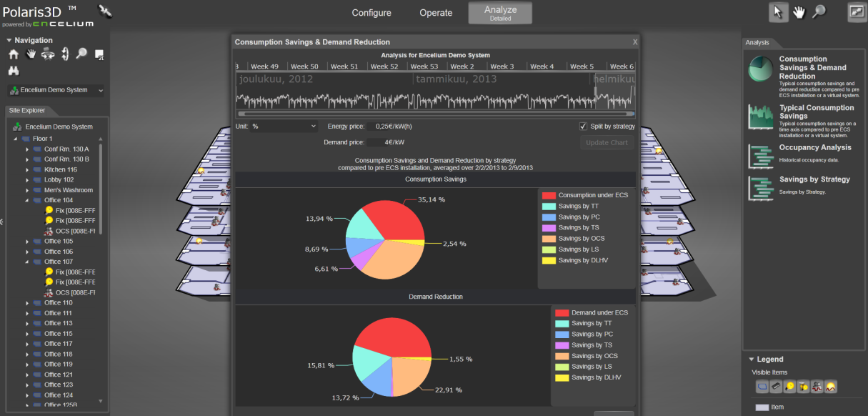868x416 pixels.
Task: Click the Update Chart button
Action: pyautogui.click(x=607, y=142)
